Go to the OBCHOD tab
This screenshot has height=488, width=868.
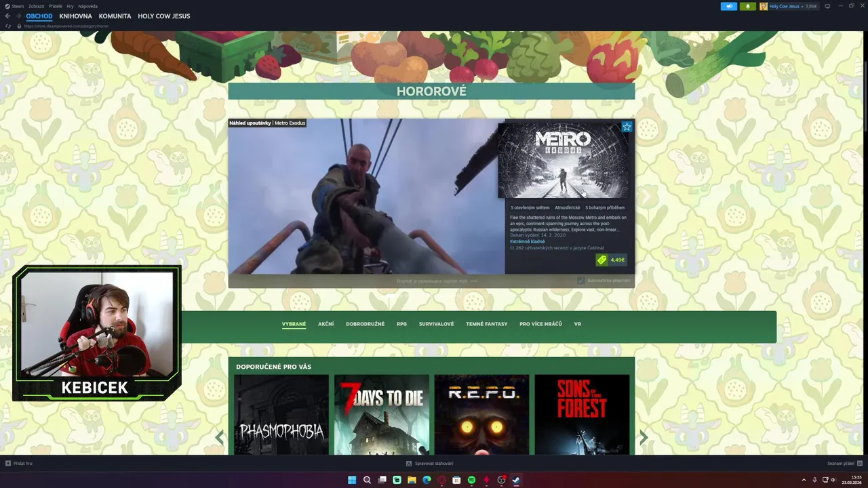click(39, 16)
